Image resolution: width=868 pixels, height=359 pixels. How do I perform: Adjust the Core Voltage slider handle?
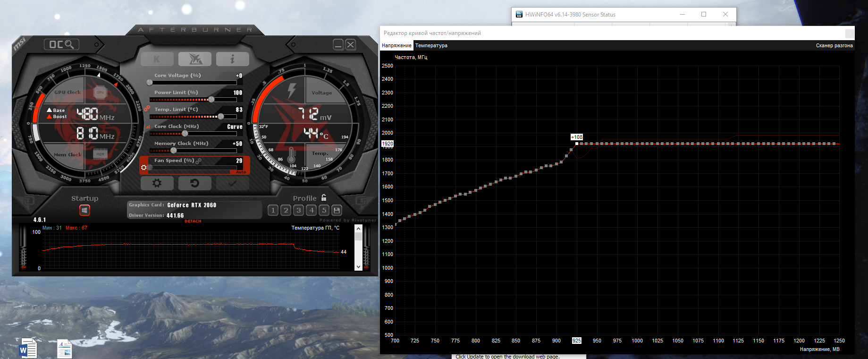tap(150, 82)
